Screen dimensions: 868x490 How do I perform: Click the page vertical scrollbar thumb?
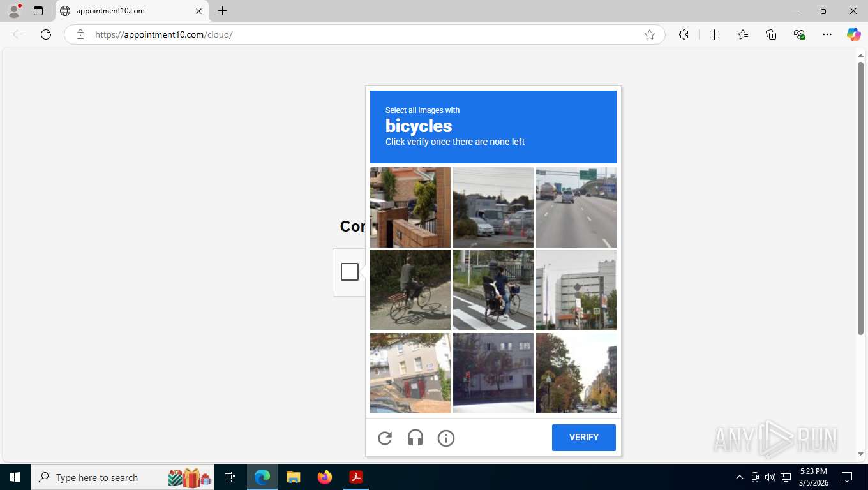pos(860,198)
